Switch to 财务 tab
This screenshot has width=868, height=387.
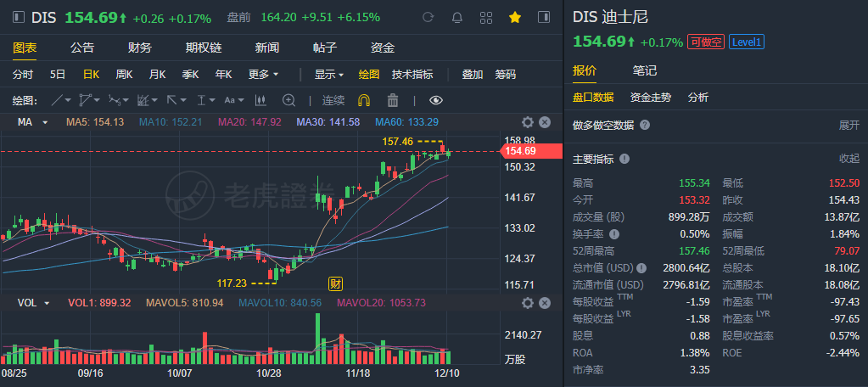(139, 48)
